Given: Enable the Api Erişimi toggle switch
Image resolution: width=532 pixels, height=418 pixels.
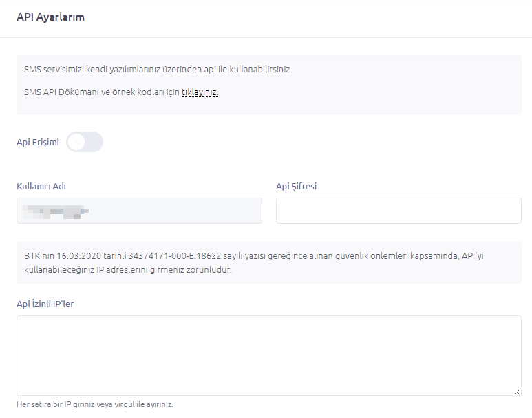Looking at the screenshot, I should click(85, 143).
